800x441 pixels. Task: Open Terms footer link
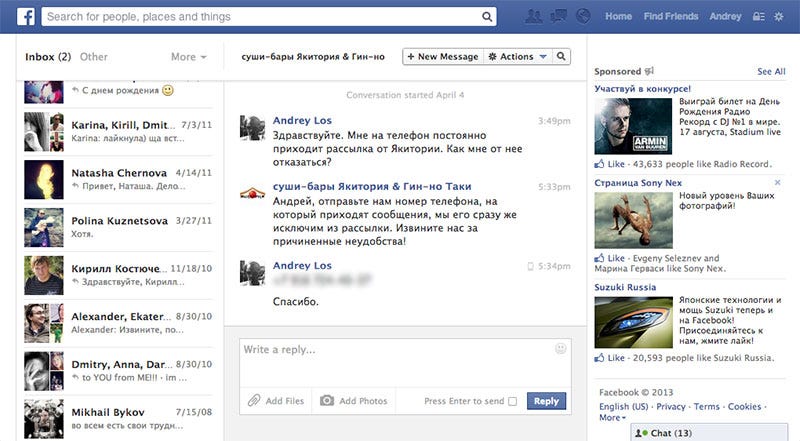707,407
